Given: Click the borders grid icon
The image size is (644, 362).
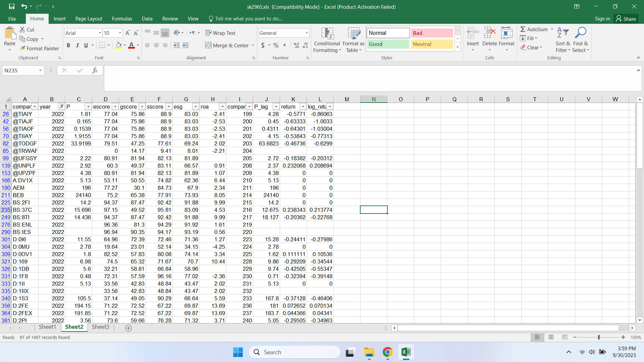Looking at the screenshot, I should (x=102, y=45).
